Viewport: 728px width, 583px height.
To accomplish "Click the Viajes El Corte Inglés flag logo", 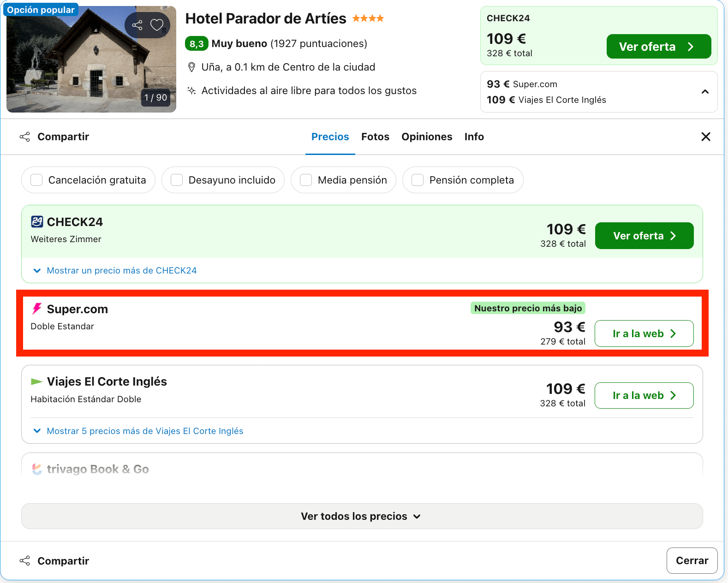I will coord(36,381).
